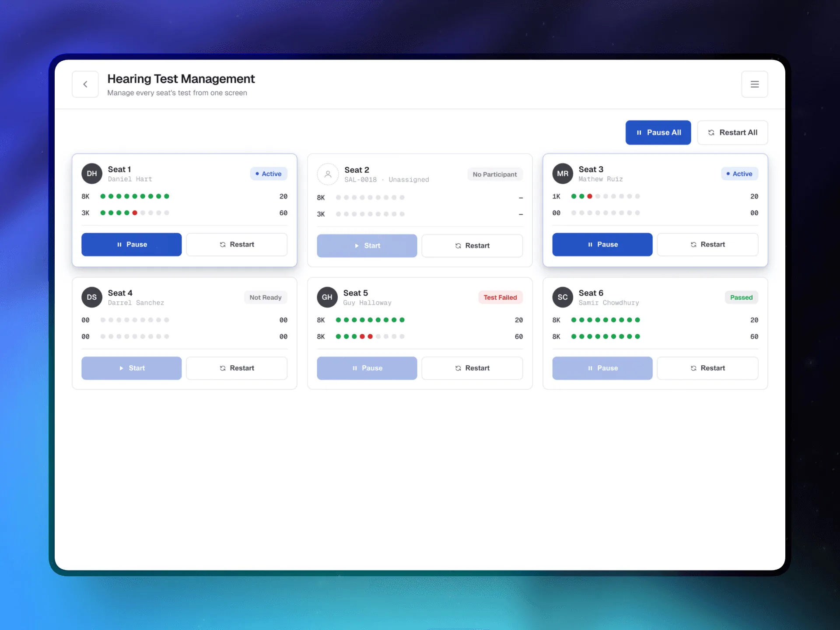Screen dimensions: 840x630
Task: Click the DH avatar on Seat 1
Action: (92, 174)
